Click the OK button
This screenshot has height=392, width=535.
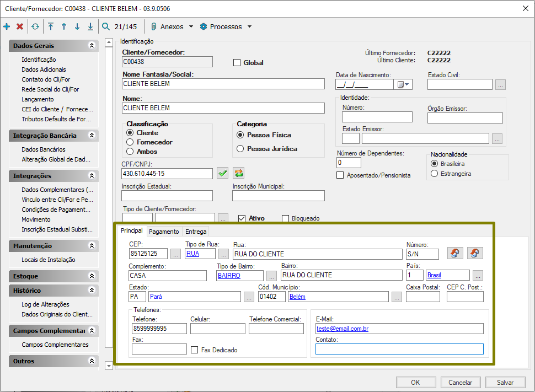tap(415, 383)
